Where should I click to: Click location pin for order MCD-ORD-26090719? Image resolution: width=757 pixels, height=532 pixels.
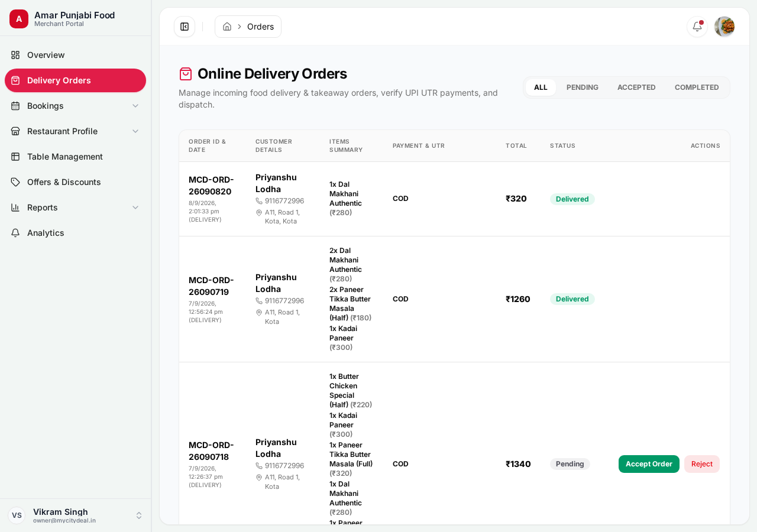tap(259, 312)
